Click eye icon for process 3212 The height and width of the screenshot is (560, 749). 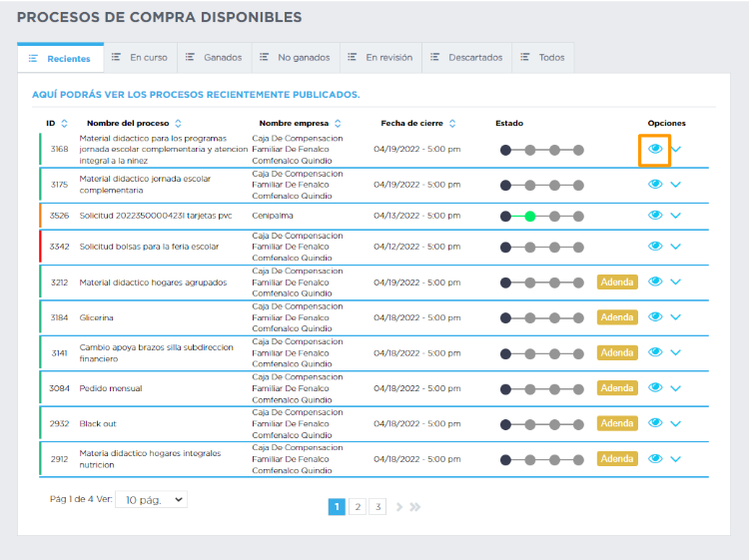655,281
